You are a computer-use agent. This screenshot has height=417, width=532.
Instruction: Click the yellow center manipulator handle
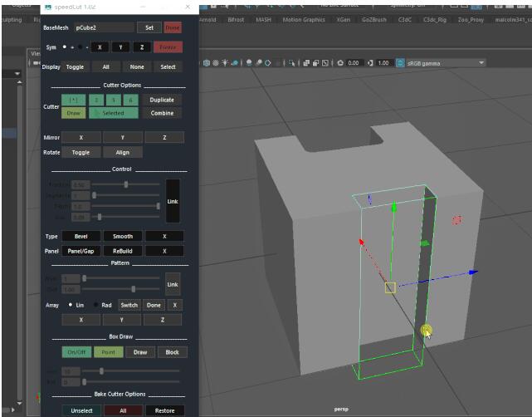coord(389,287)
